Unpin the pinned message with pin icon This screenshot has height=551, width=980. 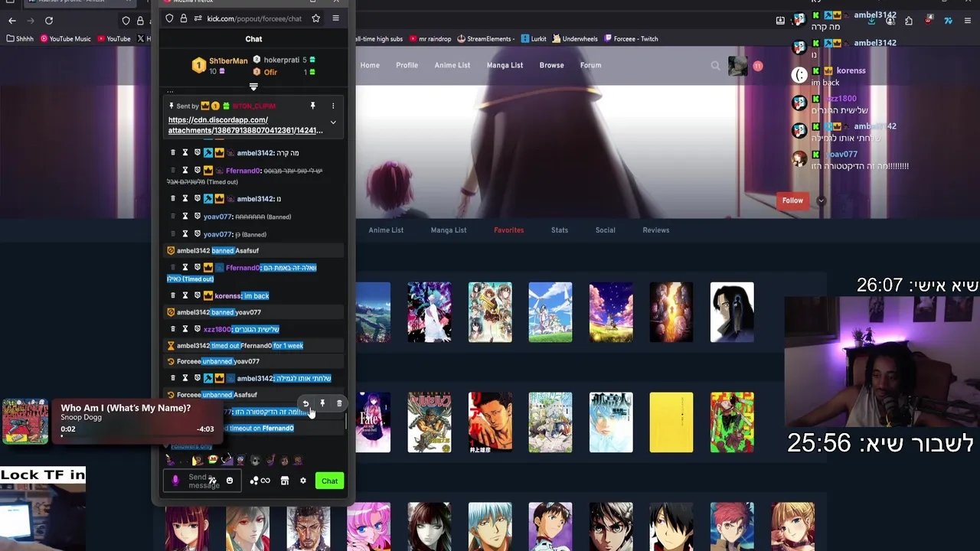(x=312, y=106)
